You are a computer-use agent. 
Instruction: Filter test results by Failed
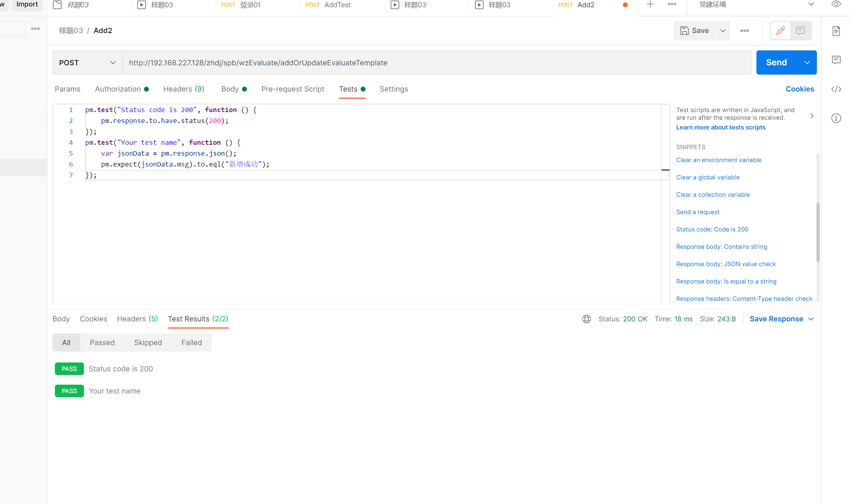(x=192, y=343)
